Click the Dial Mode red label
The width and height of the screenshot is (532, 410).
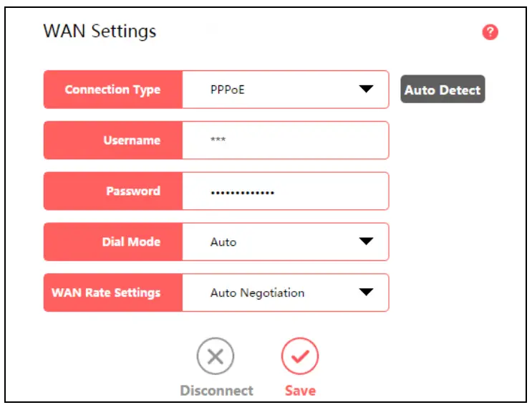(x=113, y=242)
